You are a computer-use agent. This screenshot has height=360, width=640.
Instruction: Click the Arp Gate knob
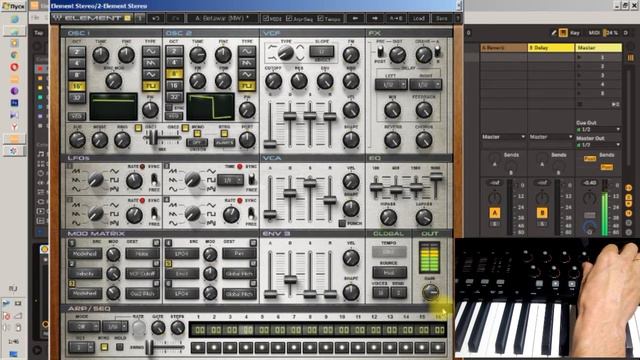click(158, 327)
